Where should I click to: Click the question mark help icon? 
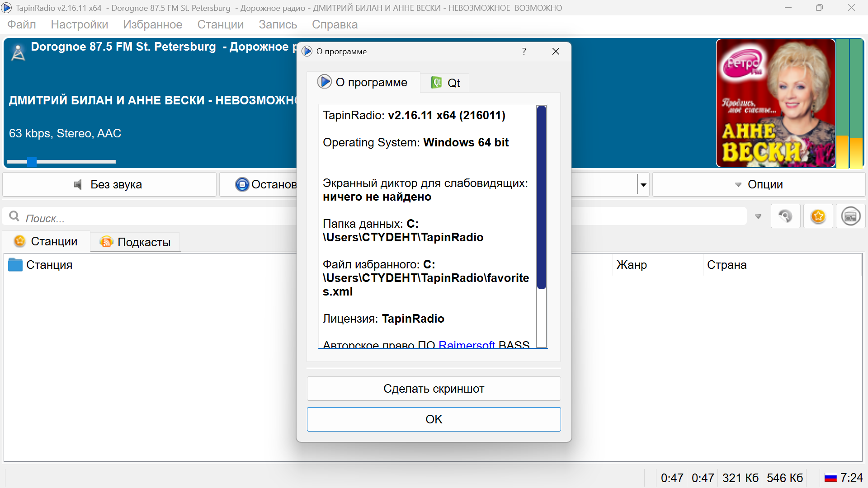click(x=524, y=52)
